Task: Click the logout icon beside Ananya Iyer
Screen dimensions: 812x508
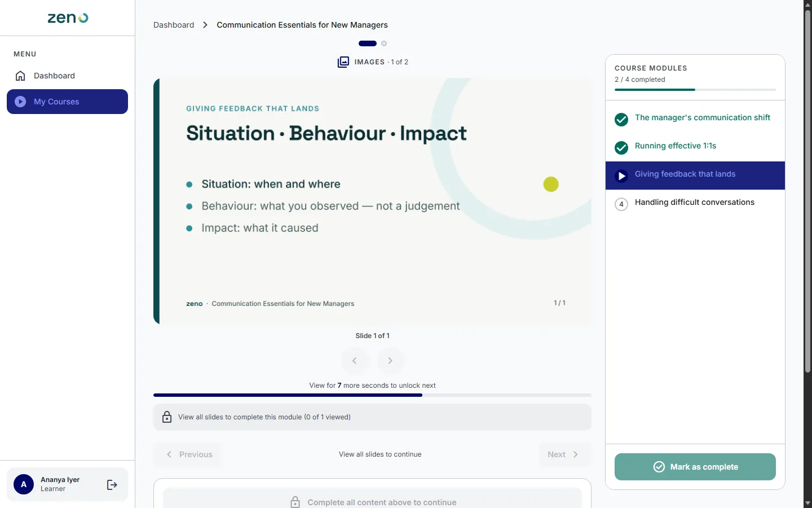Action: point(112,484)
